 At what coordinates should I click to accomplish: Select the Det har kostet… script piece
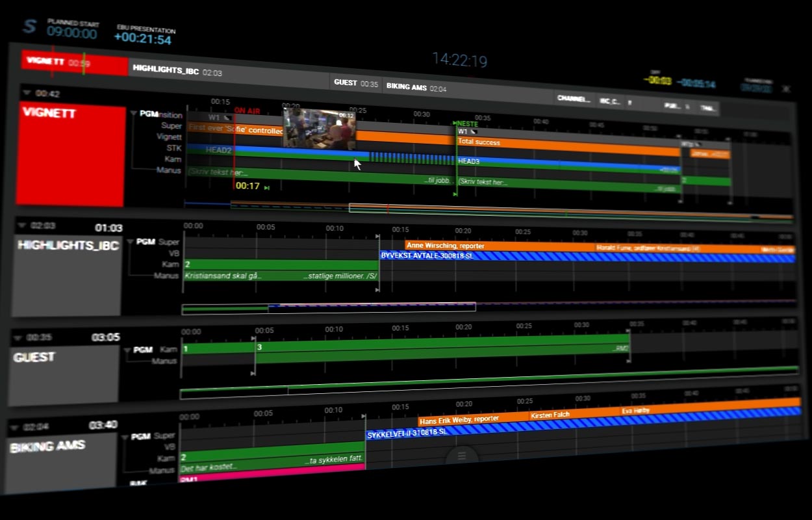[x=272, y=463]
